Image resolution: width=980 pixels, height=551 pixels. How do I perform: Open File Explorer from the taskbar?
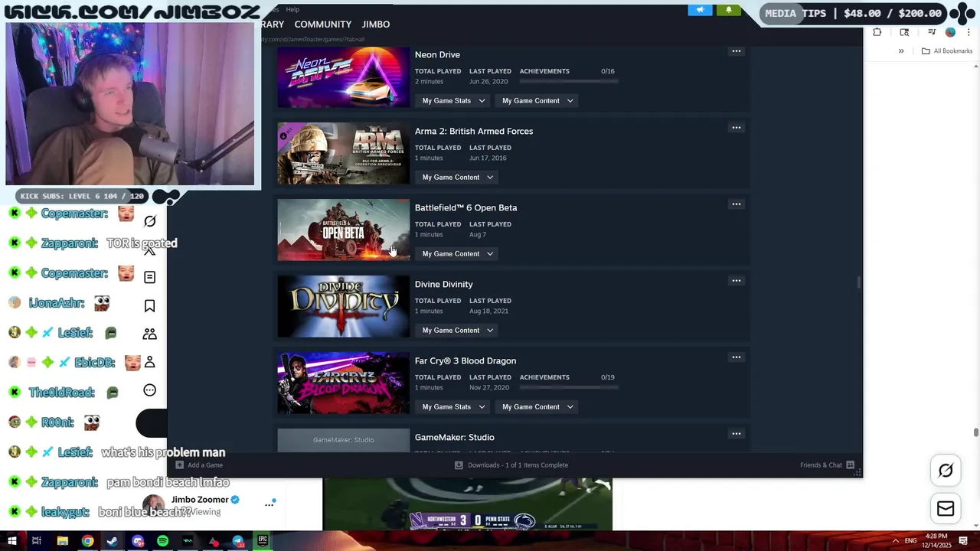point(63,541)
